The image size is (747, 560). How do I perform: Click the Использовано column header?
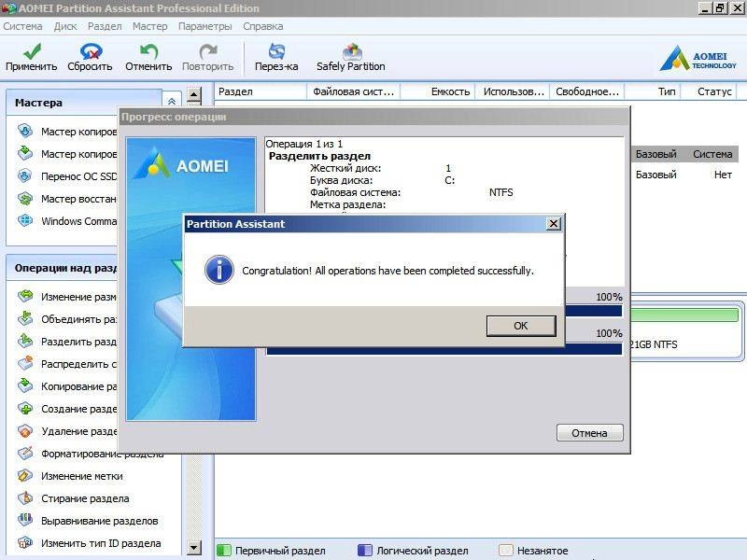513,91
